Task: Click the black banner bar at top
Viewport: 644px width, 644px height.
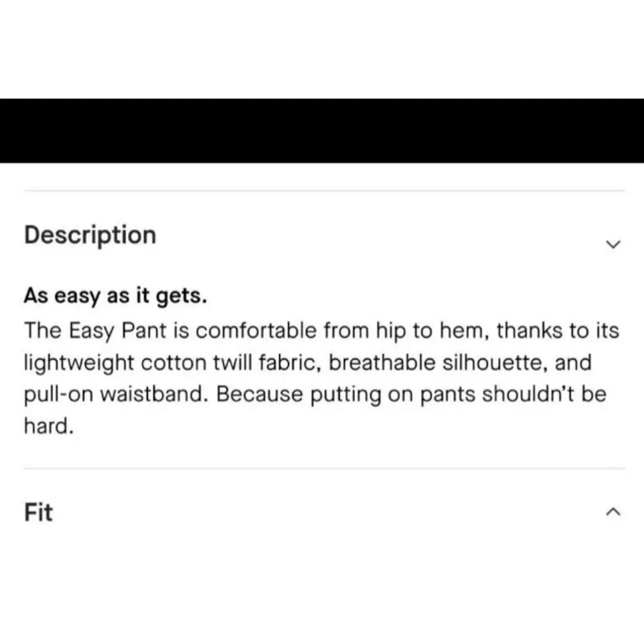Action: click(x=322, y=131)
